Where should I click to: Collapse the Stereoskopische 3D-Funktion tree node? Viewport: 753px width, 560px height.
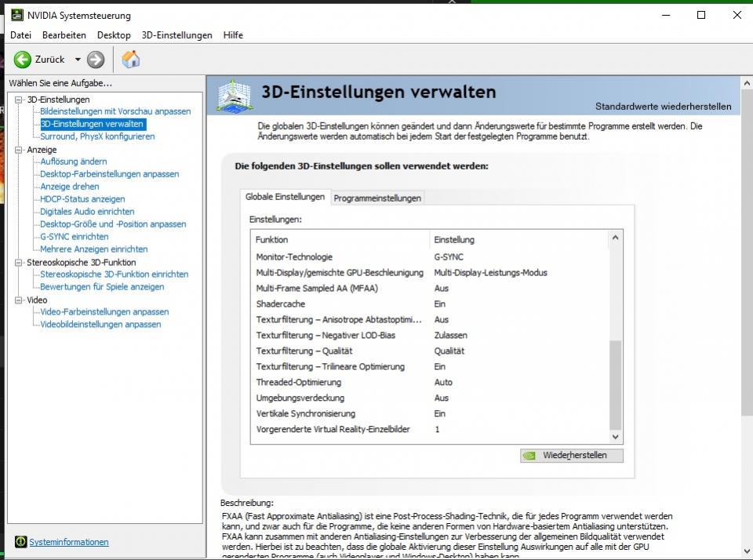[19, 262]
